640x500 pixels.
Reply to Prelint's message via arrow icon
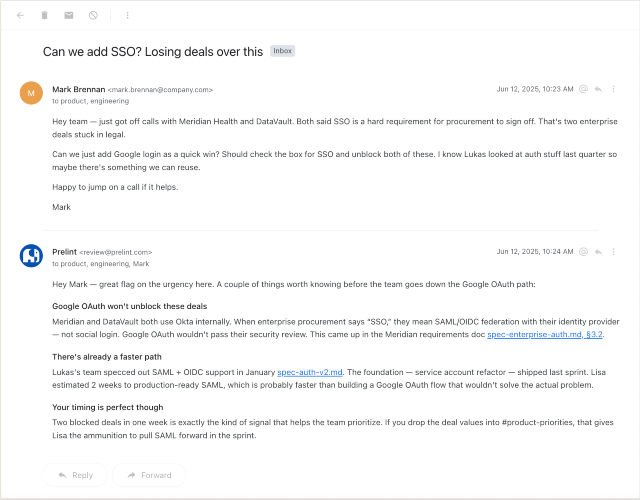(598, 252)
